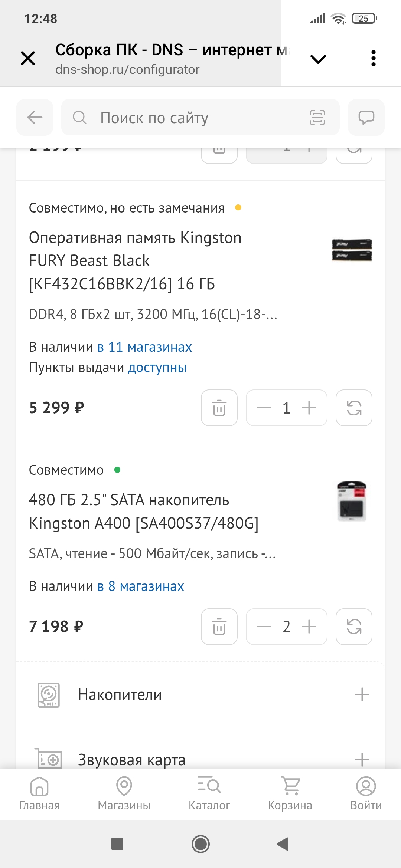Swap the Kingston A400 SSD for another
The image size is (401, 868).
pos(354,627)
